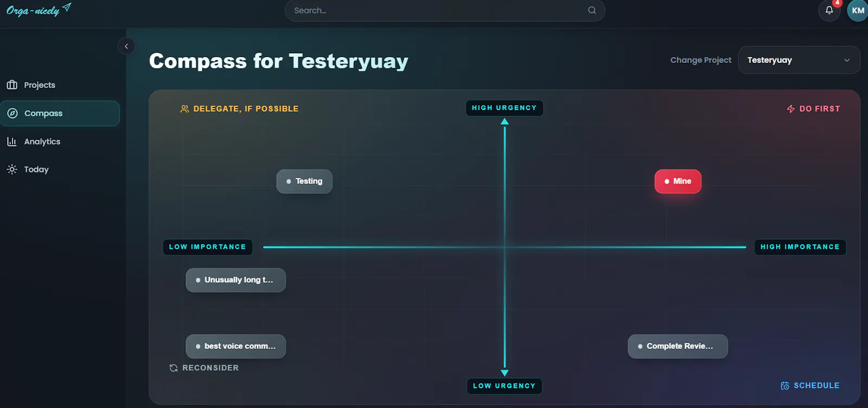Viewport: 868px width, 408px height.
Task: Click the High Importance axis label
Action: [x=800, y=247]
